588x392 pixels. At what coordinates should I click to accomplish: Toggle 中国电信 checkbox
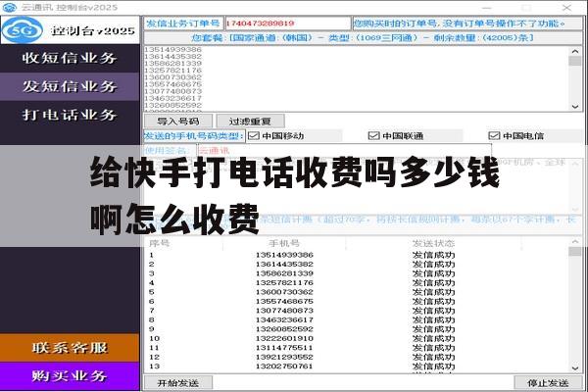pos(494,136)
